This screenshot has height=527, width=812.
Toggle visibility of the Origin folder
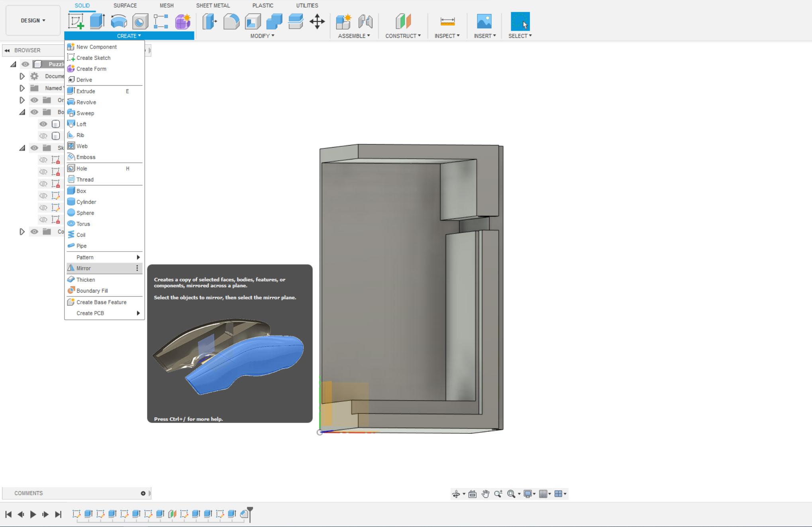[x=35, y=100]
